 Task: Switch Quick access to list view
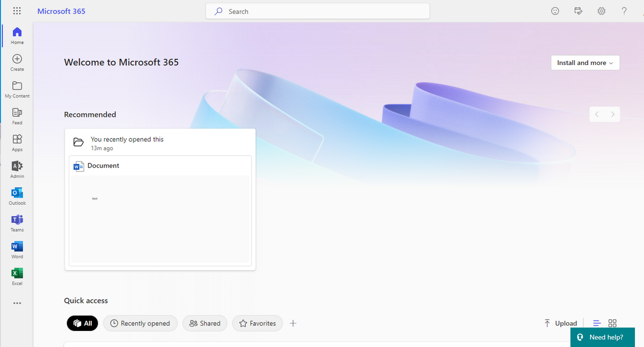pos(597,323)
